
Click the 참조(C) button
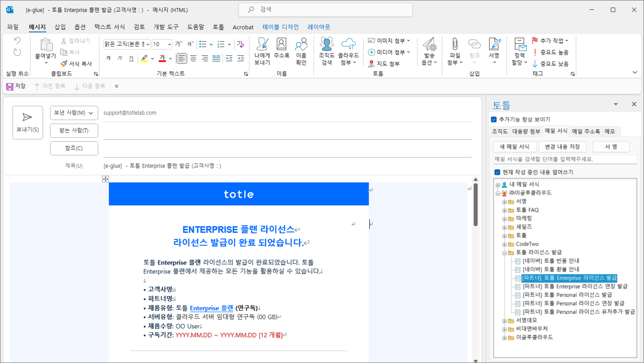pos(74,148)
